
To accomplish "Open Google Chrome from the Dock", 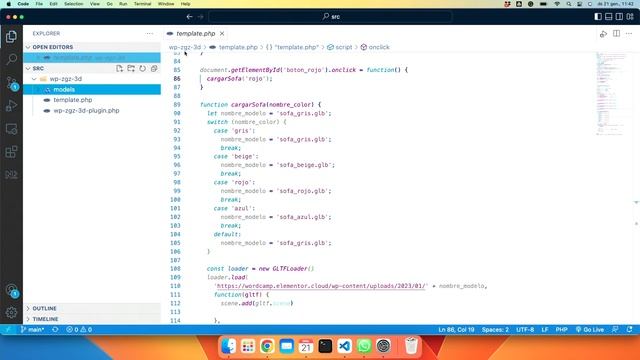I will (x=267, y=346).
